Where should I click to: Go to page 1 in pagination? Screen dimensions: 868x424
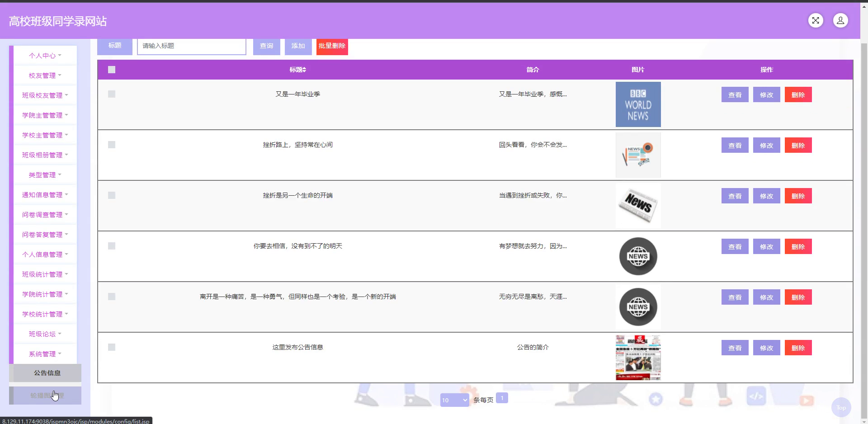tap(502, 398)
